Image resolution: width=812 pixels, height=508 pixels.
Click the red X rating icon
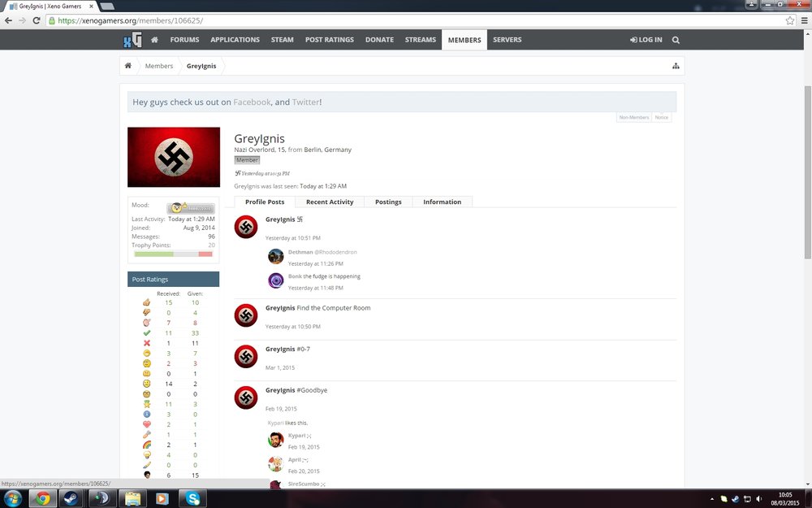tap(146, 343)
